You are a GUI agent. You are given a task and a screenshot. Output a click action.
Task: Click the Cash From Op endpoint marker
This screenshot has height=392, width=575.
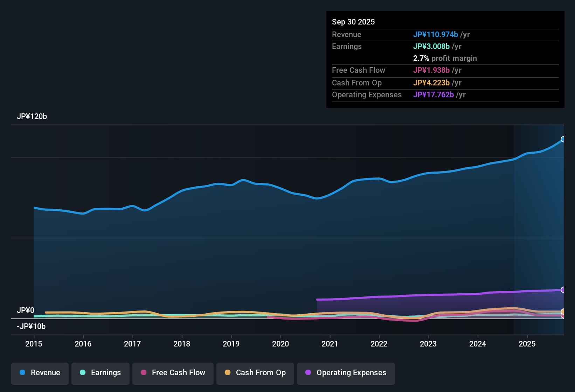563,311
